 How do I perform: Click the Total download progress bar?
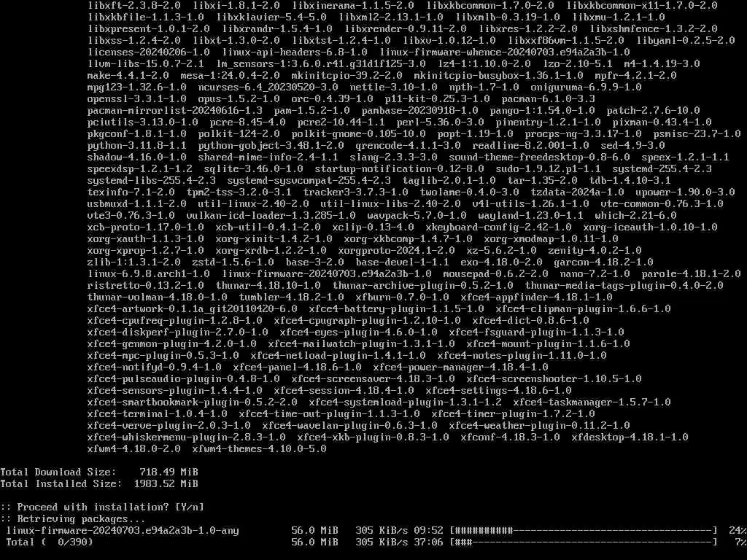coord(584,542)
